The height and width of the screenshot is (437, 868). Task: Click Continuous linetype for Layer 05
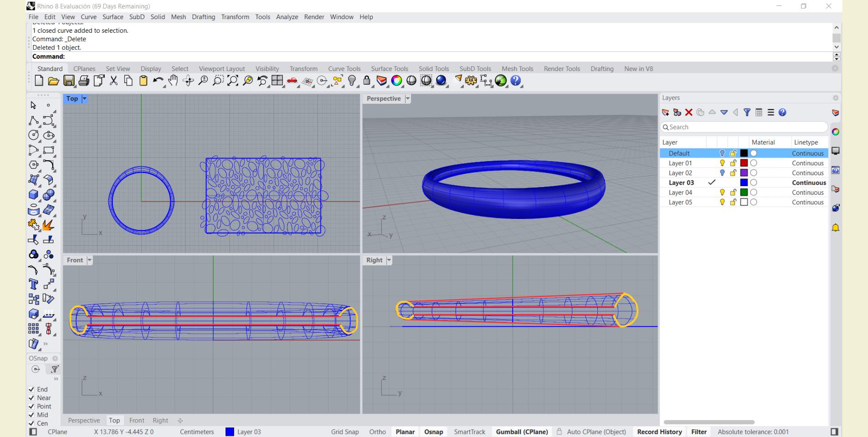[x=807, y=202]
